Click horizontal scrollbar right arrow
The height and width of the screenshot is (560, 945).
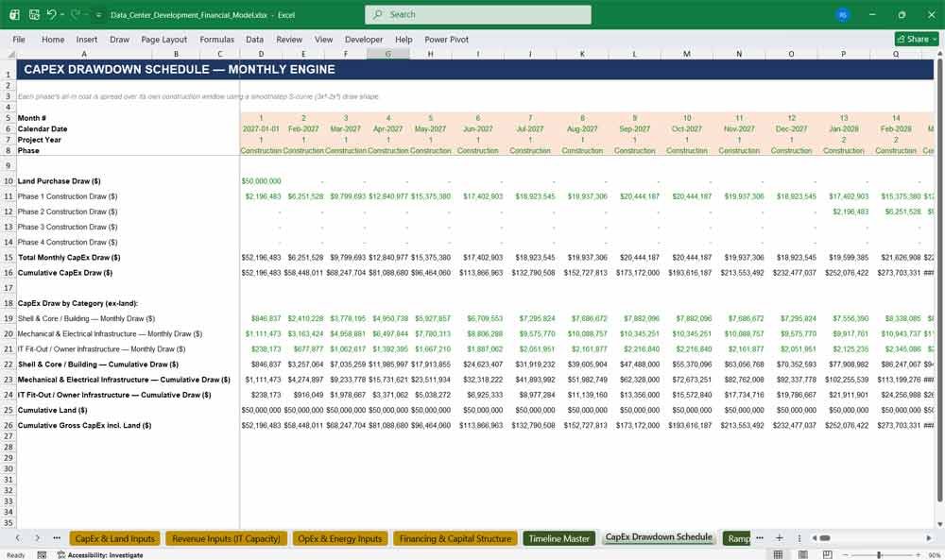929,538
